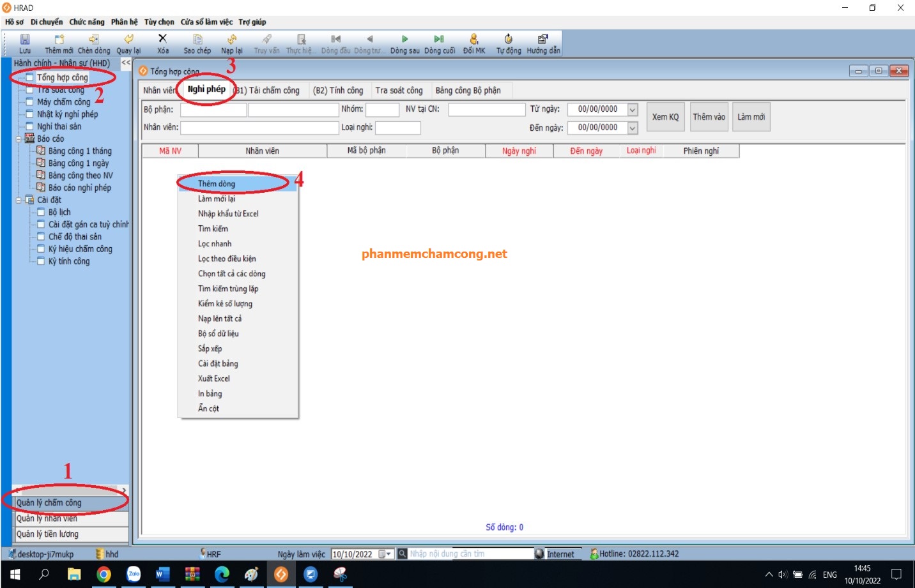Click the Chèn dòng toolbar icon

click(94, 40)
